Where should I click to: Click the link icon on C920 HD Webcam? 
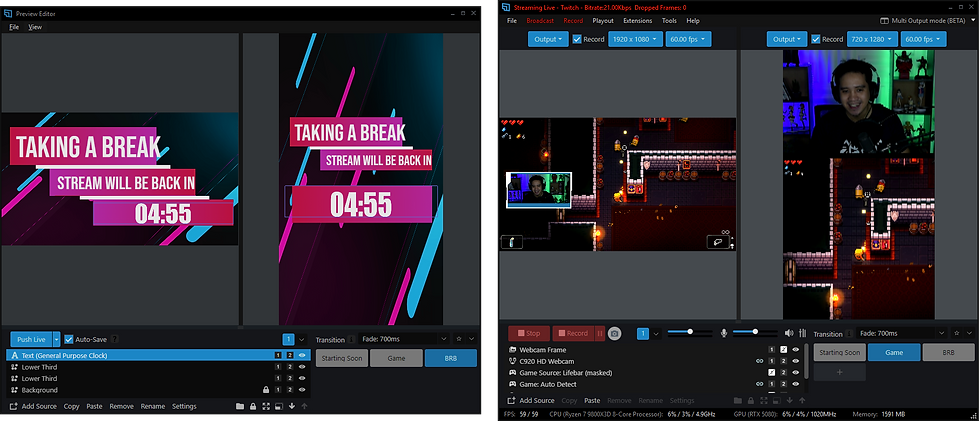[759, 361]
